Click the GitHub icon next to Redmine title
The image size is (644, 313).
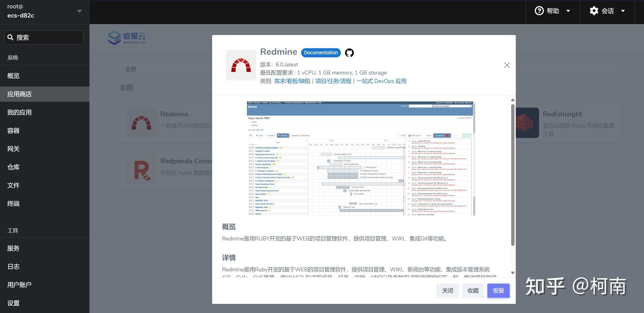point(349,53)
